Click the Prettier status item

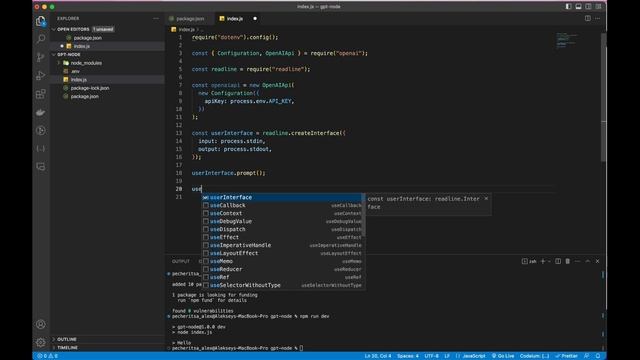[x=567, y=356]
